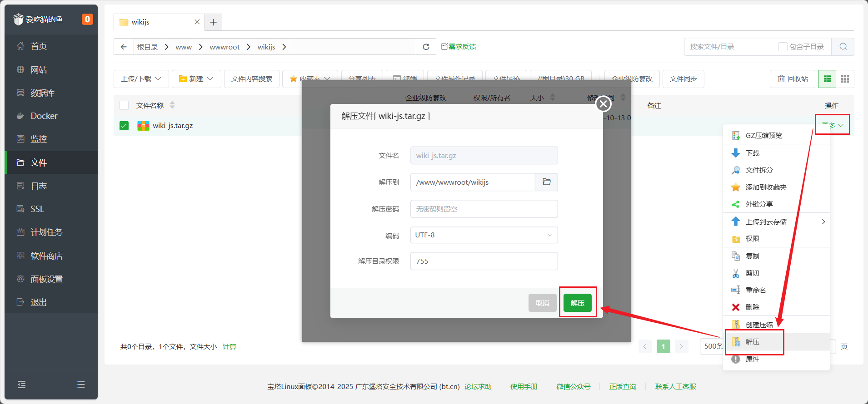Enable the include subdirectories checkbox

[783, 47]
